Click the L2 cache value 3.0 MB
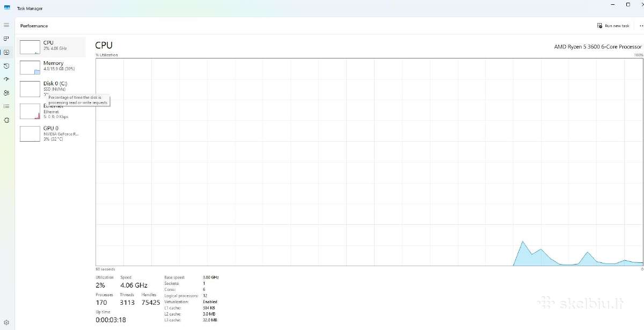 (209, 314)
